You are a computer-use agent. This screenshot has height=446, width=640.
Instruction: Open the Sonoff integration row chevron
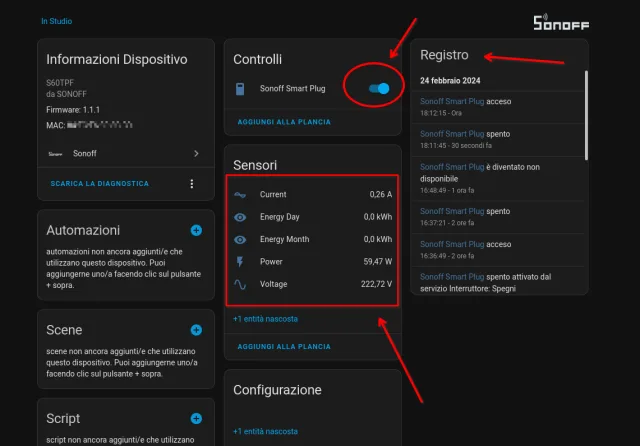(196, 153)
